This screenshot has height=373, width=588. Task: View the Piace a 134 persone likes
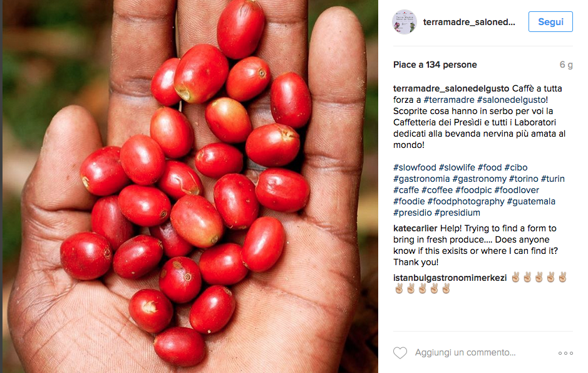point(435,65)
